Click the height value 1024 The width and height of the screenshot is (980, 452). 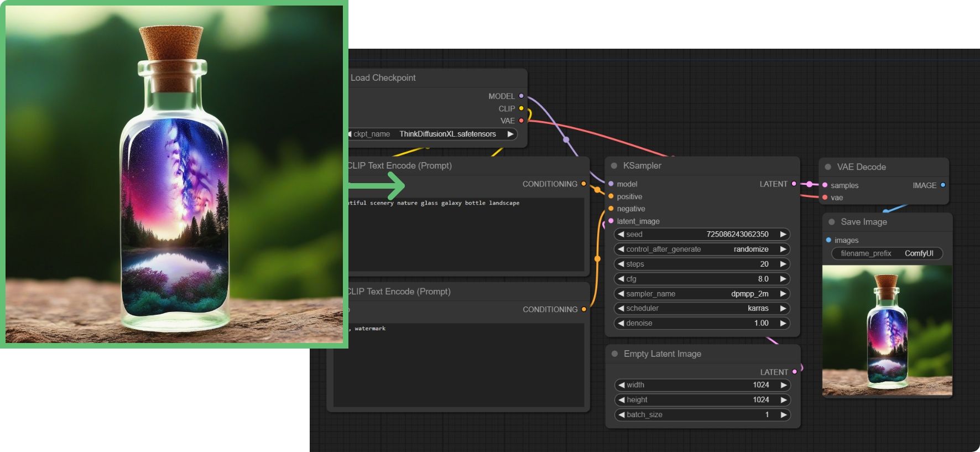pos(761,399)
